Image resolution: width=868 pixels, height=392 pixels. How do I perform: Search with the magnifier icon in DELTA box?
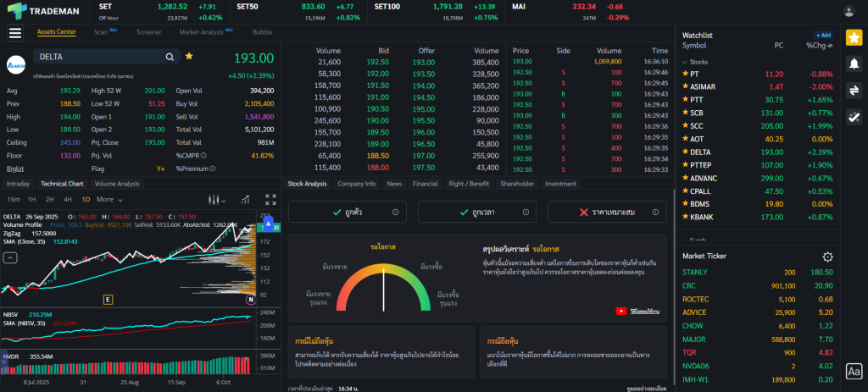(170, 57)
